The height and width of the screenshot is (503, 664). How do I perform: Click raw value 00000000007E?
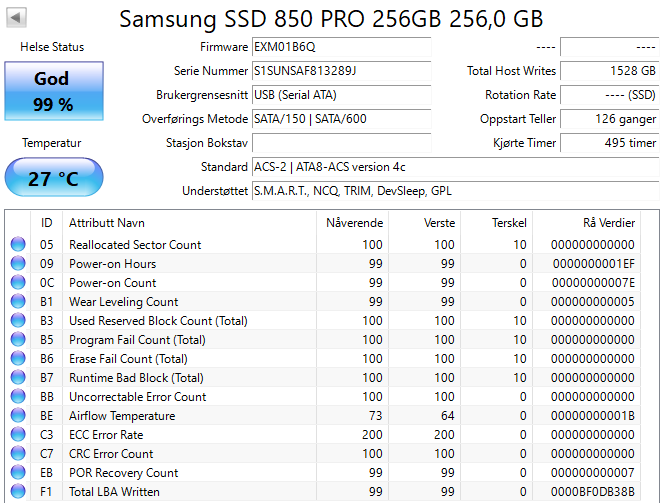[593, 283]
